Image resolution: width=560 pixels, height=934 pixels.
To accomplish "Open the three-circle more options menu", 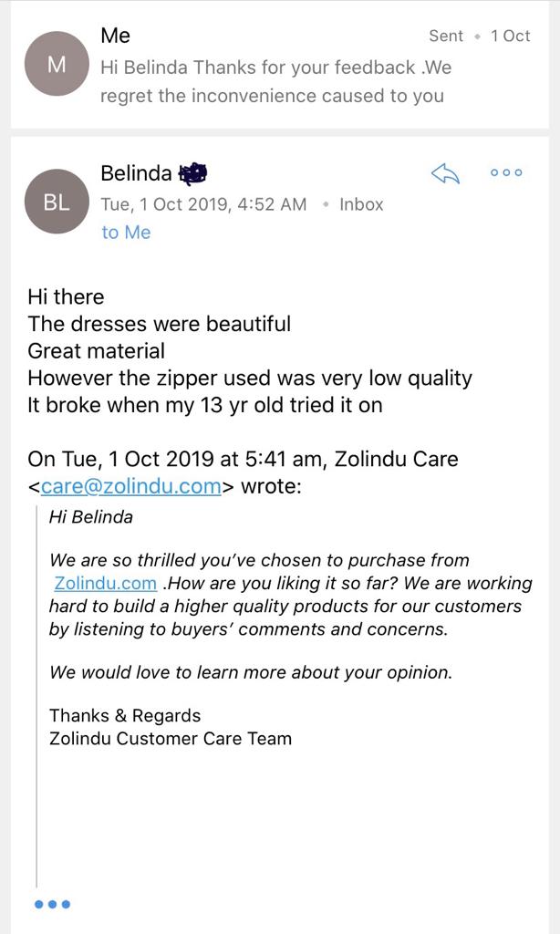I will coord(506,172).
